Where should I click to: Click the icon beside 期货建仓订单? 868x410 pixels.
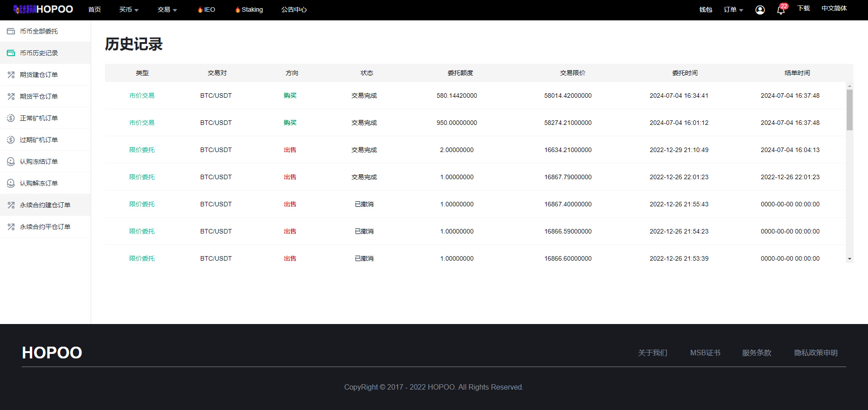(x=11, y=75)
